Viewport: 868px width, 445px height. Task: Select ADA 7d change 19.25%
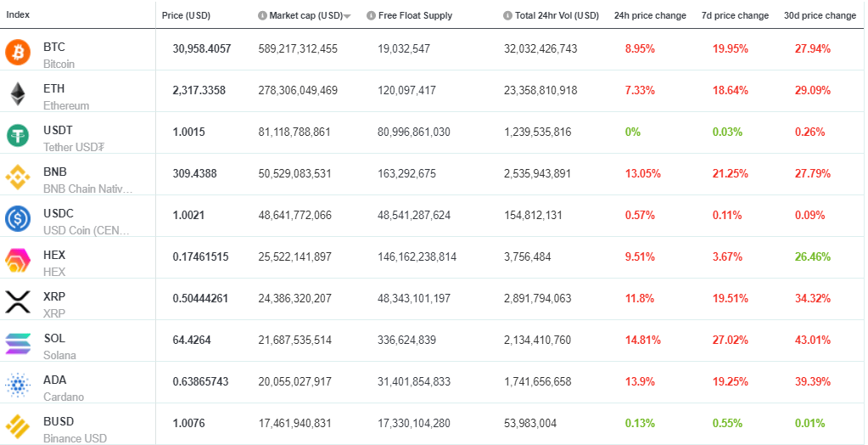(731, 381)
